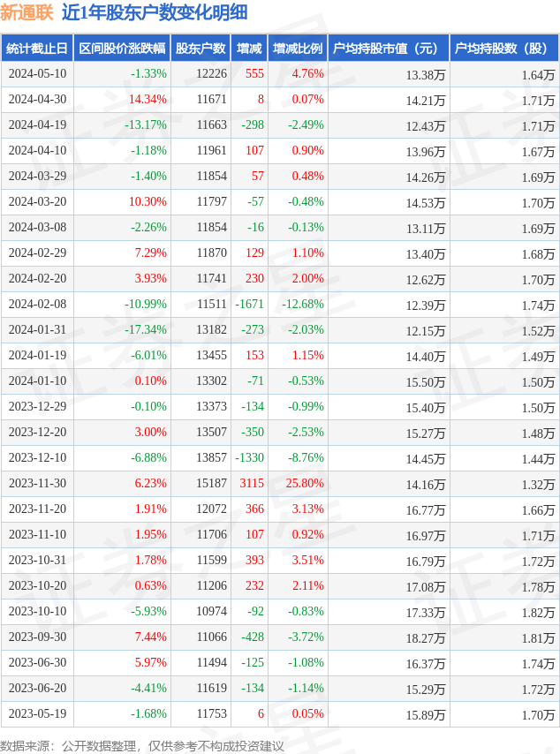Click the 股东户数 column header
Image resolution: width=560 pixels, height=754 pixels.
(x=201, y=49)
